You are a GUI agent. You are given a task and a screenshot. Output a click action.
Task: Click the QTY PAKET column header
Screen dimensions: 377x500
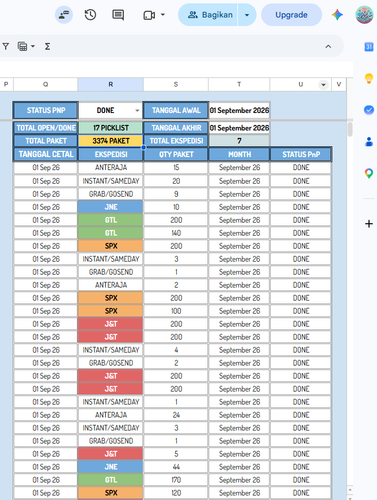(176, 154)
